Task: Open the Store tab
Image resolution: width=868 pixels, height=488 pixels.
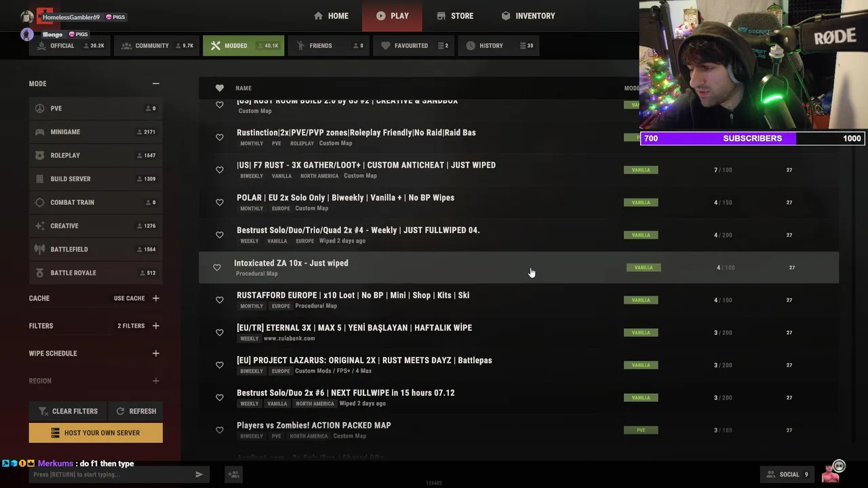Action: tap(455, 16)
